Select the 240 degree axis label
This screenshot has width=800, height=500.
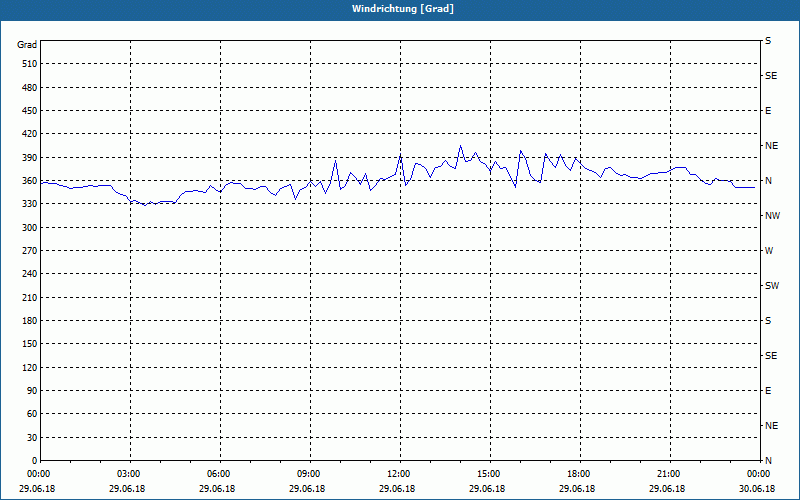point(30,274)
